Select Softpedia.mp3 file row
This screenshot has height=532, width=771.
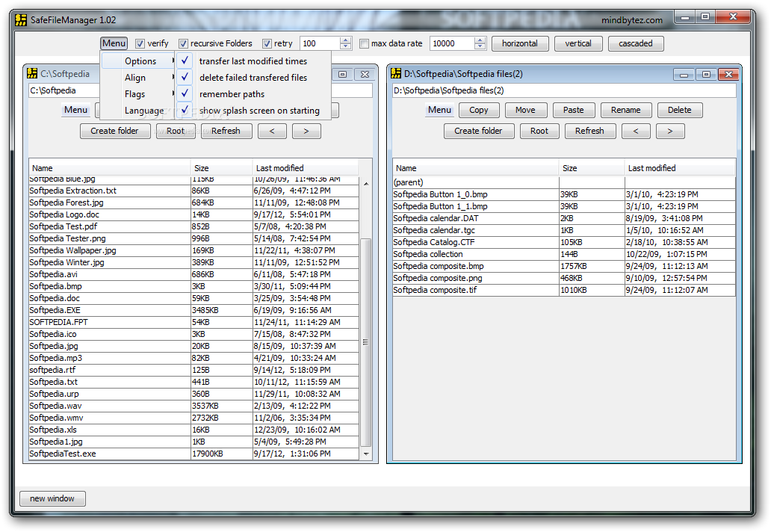coord(193,358)
